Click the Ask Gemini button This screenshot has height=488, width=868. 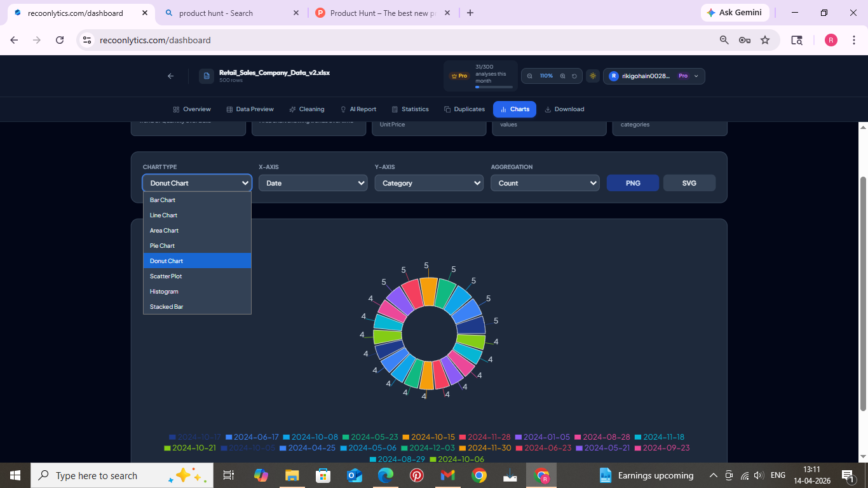[735, 13]
